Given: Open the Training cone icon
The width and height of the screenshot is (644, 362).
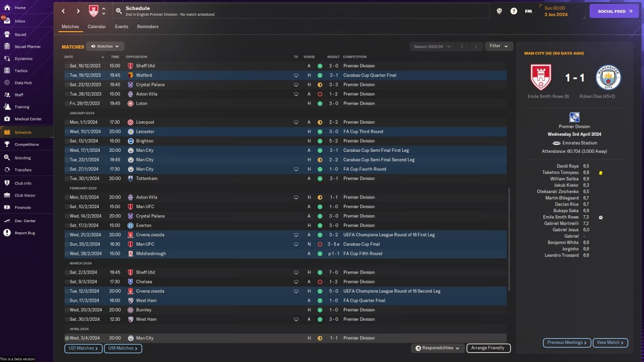Looking at the screenshot, I should 7,107.
